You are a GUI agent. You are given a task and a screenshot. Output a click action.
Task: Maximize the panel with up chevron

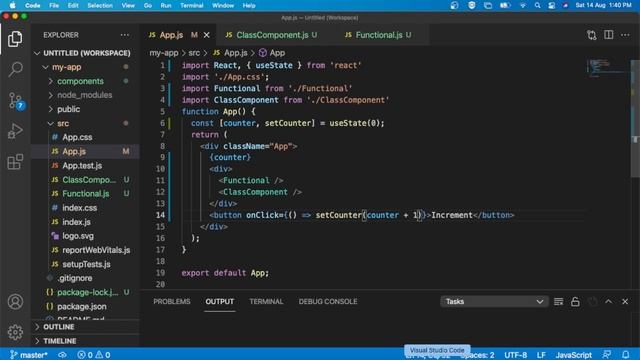[x=608, y=302]
